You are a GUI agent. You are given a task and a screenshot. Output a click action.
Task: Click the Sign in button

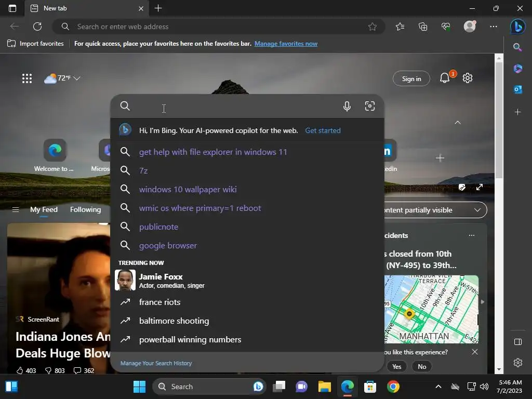(411, 79)
